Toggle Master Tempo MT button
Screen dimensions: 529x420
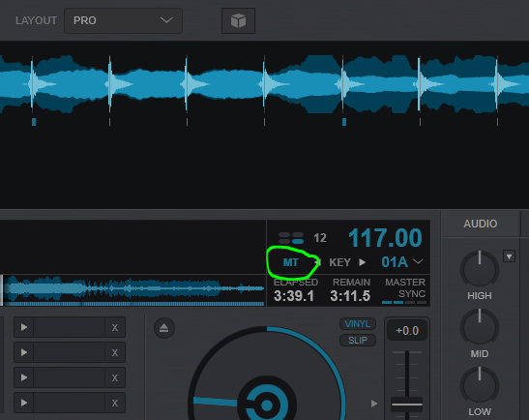point(290,262)
